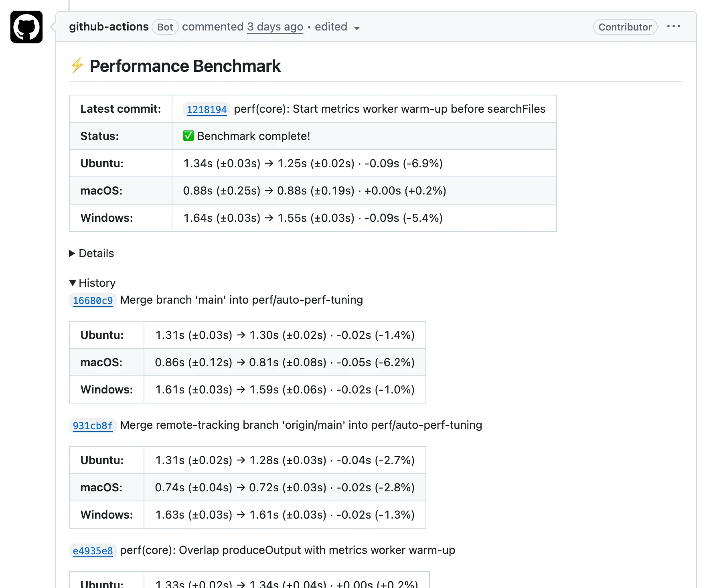Open the three-dot comment options menu
The image size is (709, 588).
coord(673,26)
